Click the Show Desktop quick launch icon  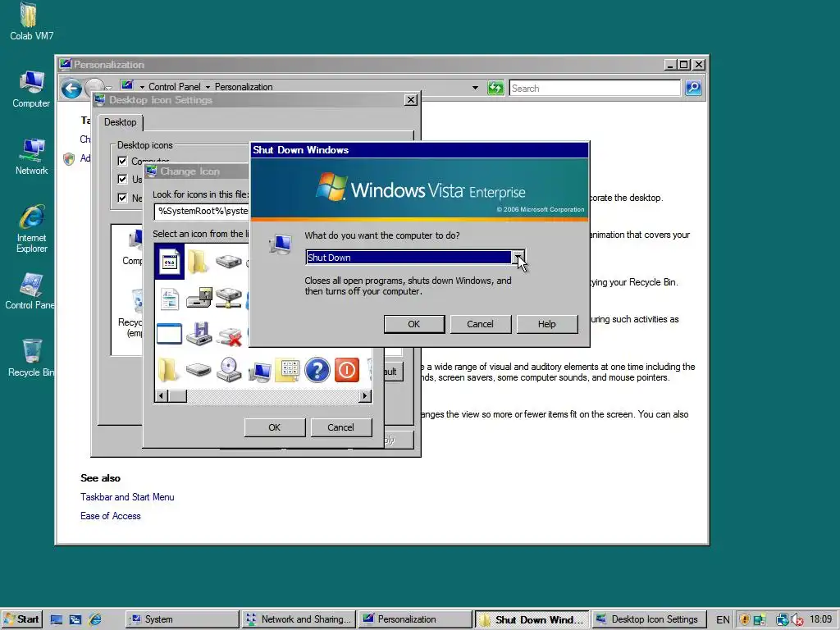tap(57, 620)
